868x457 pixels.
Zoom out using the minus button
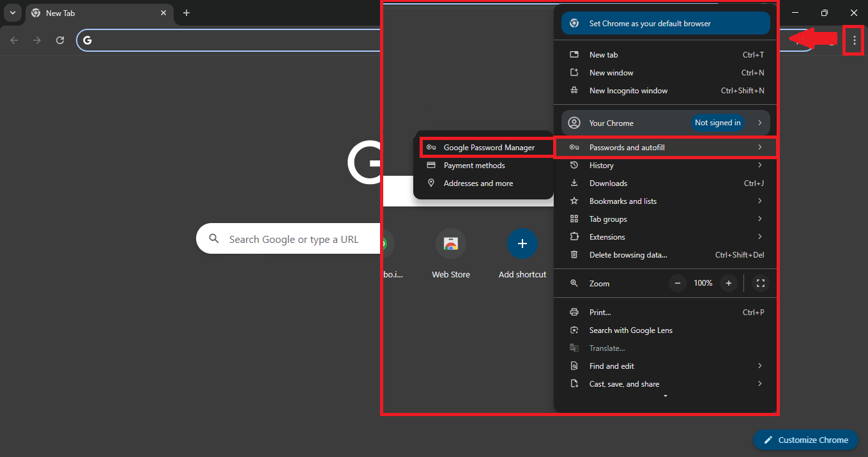678,283
